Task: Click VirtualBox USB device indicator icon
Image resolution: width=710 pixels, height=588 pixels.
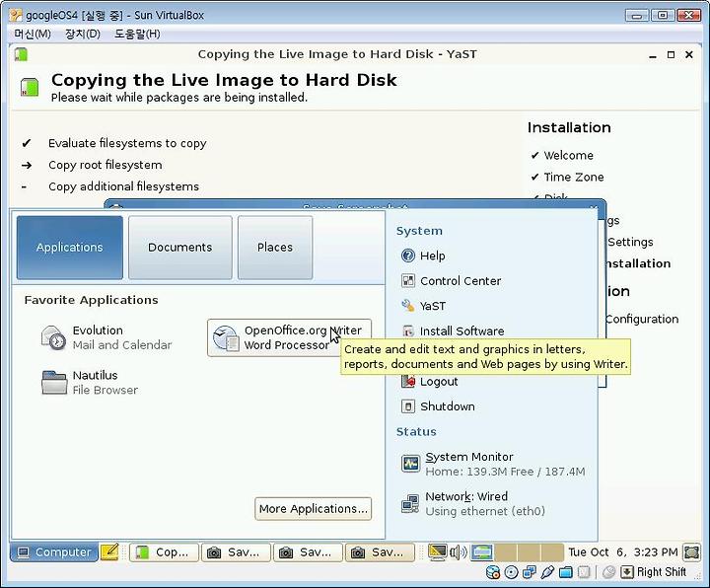Action: pos(547,572)
